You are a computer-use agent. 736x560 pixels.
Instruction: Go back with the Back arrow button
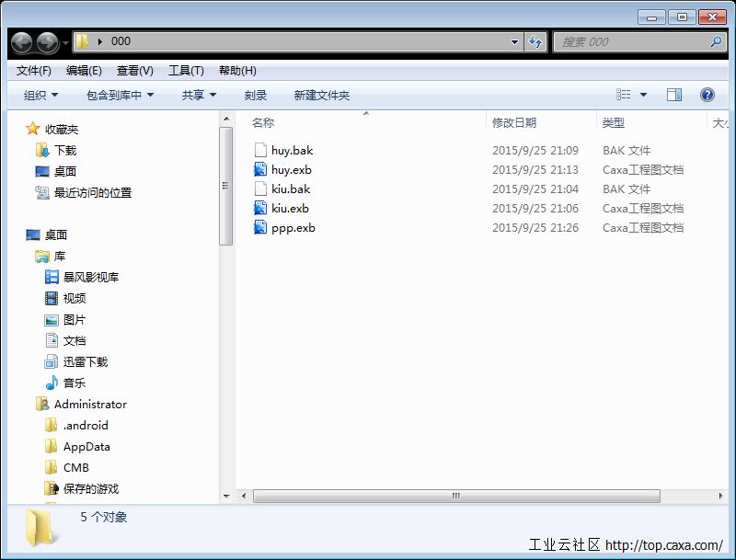click(22, 42)
